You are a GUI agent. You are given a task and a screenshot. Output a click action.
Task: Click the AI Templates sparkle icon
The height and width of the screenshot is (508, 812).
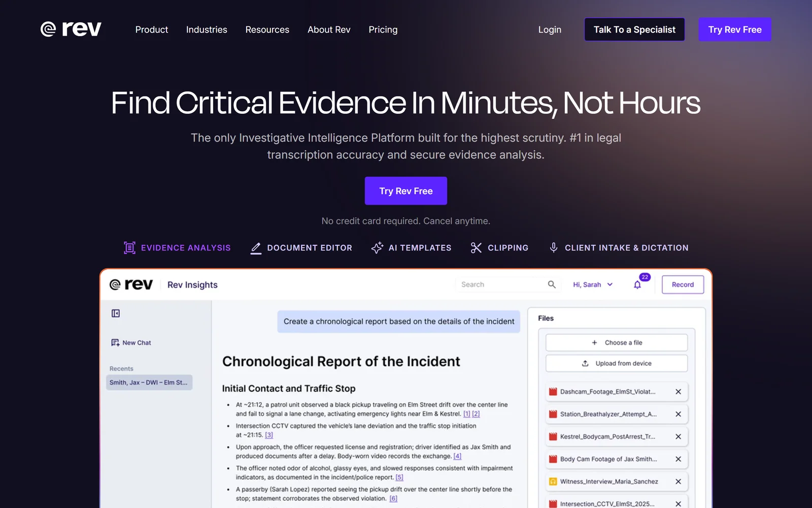tap(377, 248)
